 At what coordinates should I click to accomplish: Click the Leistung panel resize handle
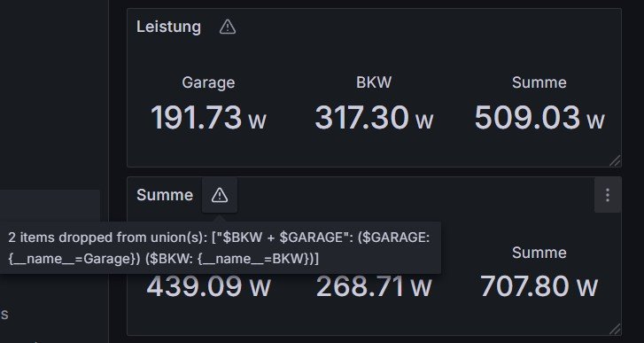615,160
